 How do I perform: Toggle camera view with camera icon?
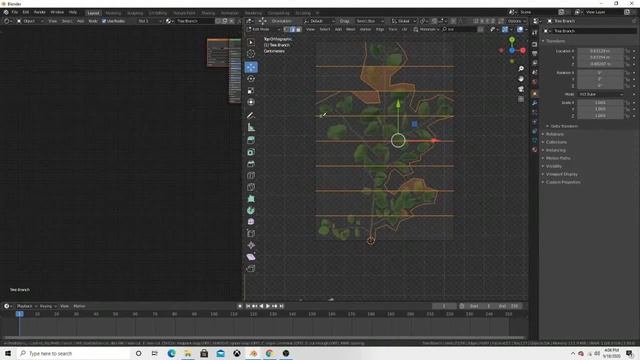click(x=521, y=89)
